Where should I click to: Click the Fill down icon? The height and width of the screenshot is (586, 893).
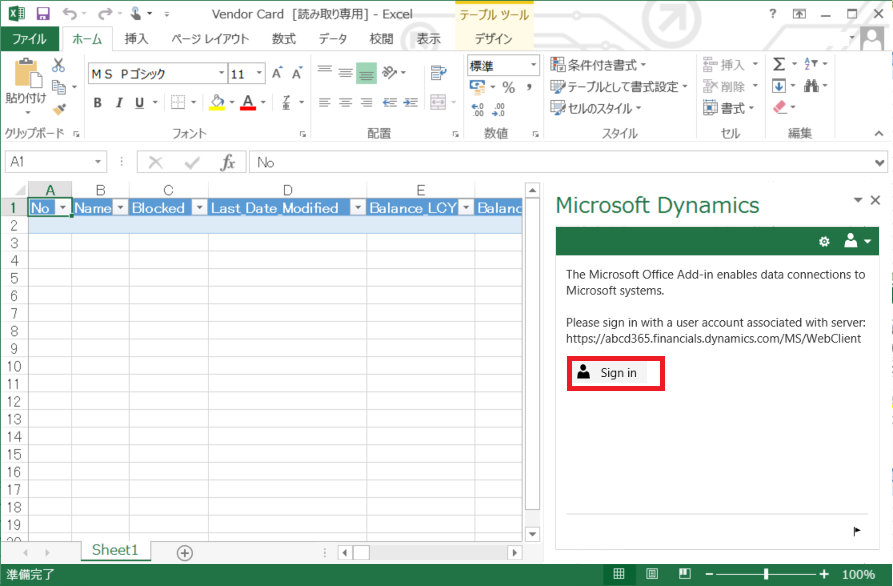point(779,86)
